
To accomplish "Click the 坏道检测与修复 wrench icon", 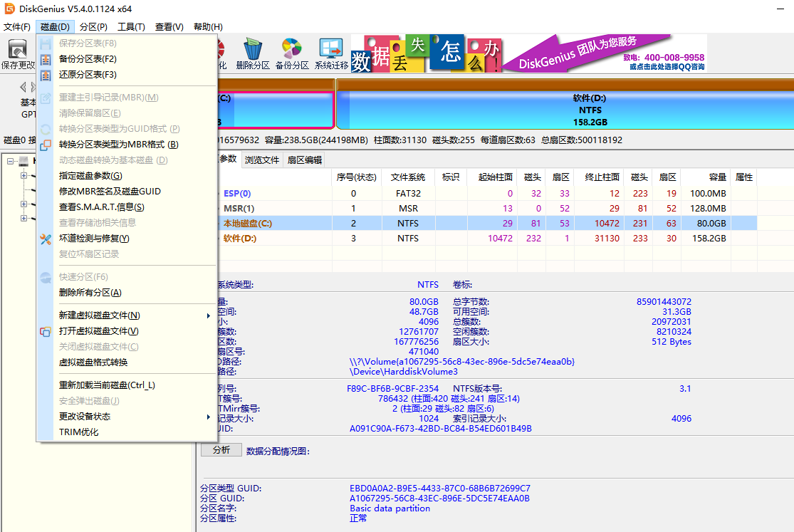I will click(46, 239).
